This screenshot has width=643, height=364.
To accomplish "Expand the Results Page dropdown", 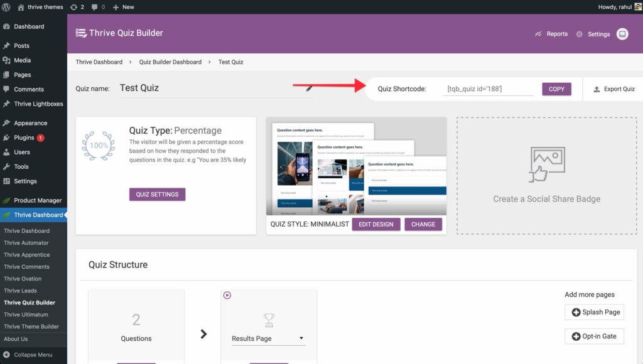I will [x=301, y=338].
